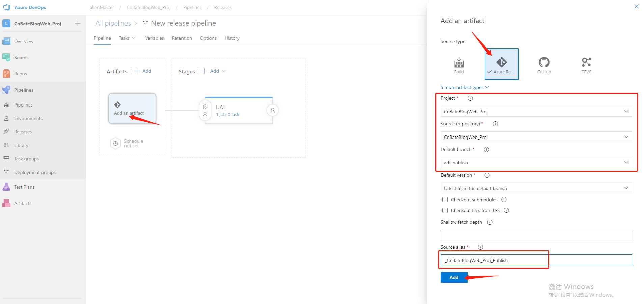Click the Pipelines section rocket icon
This screenshot has height=304, width=644.
6,90
